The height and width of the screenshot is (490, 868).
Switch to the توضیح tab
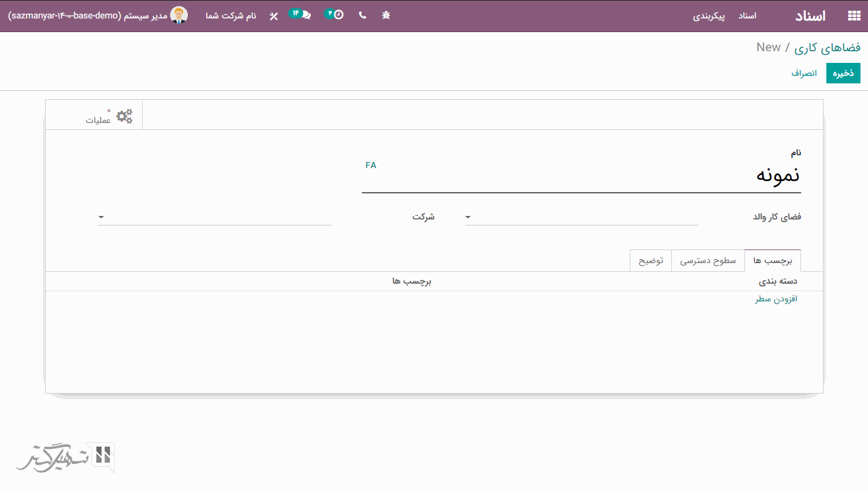(x=651, y=261)
